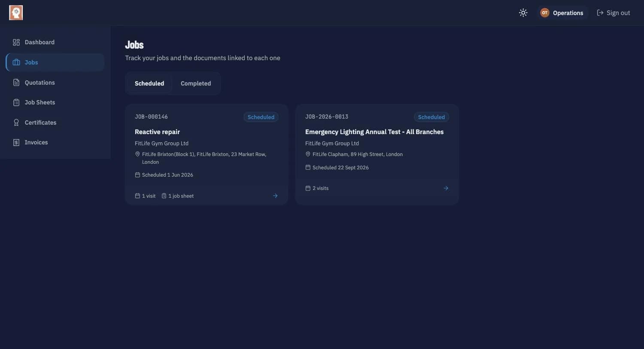Screen dimensions: 644x349
Task: Sign out of the account
Action: click(614, 13)
